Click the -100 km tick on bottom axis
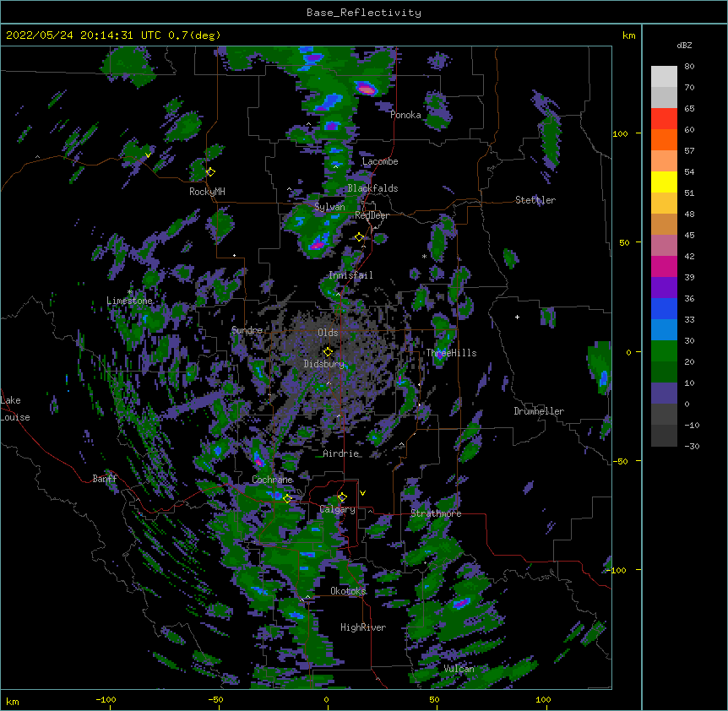This screenshot has width=728, height=711. (106, 699)
